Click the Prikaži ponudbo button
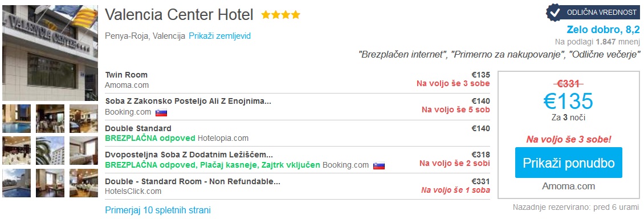644x219 pixels. tap(568, 163)
